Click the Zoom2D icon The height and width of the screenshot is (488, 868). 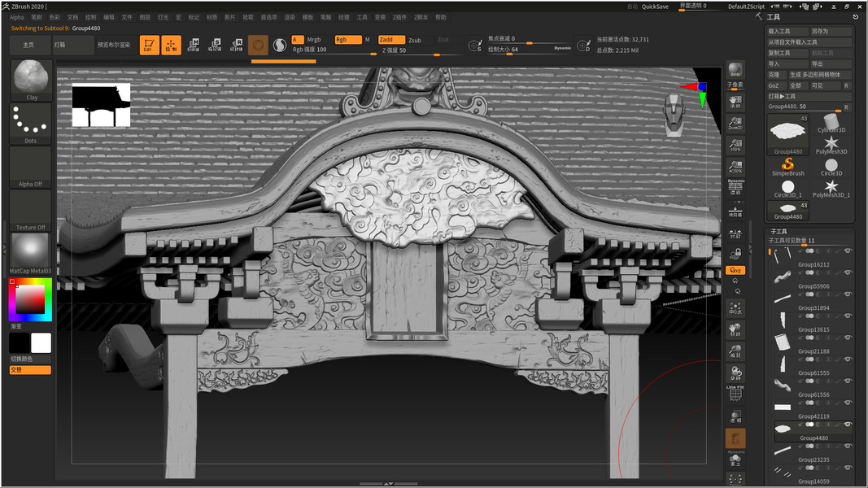tap(735, 123)
